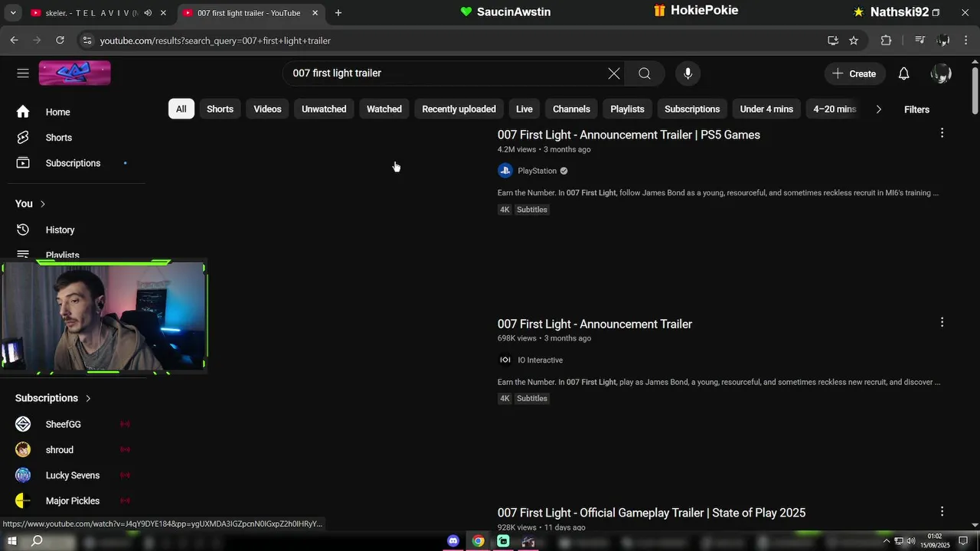Viewport: 980px width, 551px height.
Task: Bookmark this page with the star icon
Action: pos(854,41)
